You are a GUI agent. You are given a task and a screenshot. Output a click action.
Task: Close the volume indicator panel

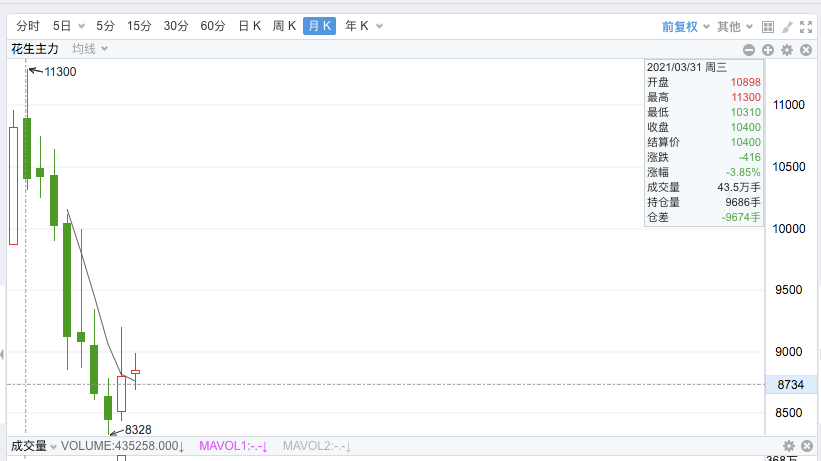pyautogui.click(x=807, y=446)
